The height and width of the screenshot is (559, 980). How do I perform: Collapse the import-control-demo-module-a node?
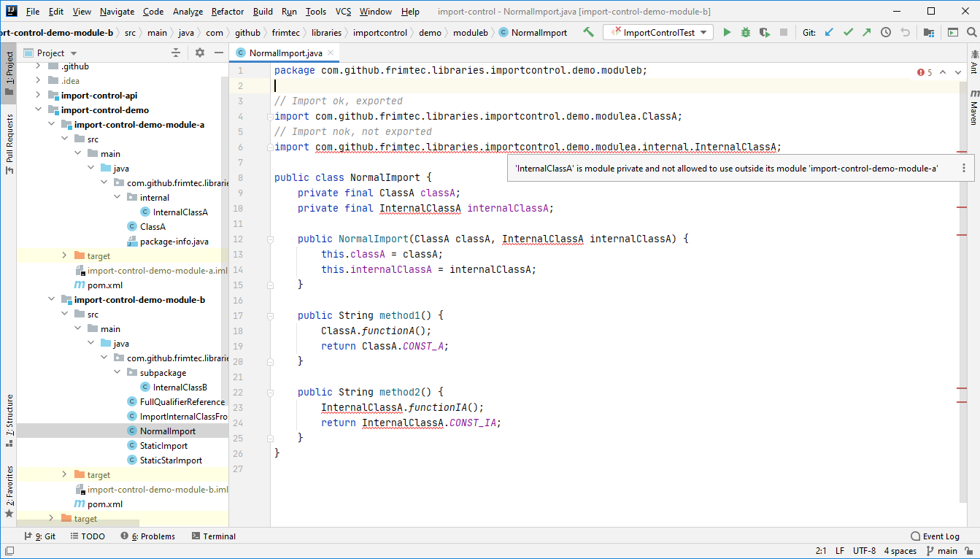coord(51,125)
